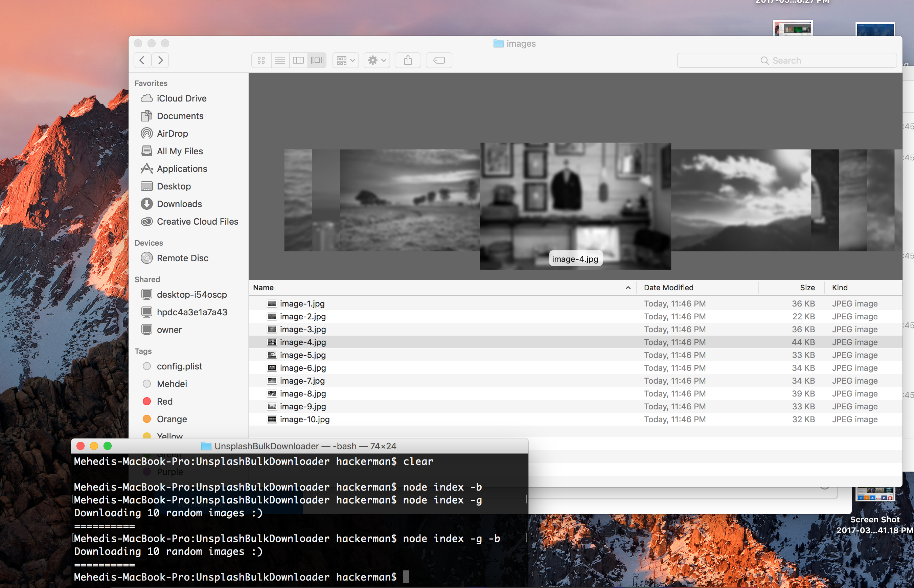Screen dimensions: 914x588
Task: Sort by Size column header
Action: (x=807, y=288)
